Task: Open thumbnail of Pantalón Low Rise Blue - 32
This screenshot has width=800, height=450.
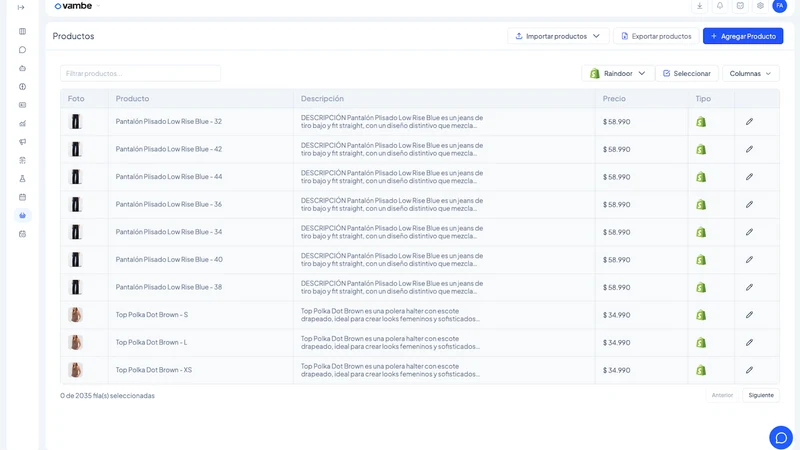Action: pos(76,121)
